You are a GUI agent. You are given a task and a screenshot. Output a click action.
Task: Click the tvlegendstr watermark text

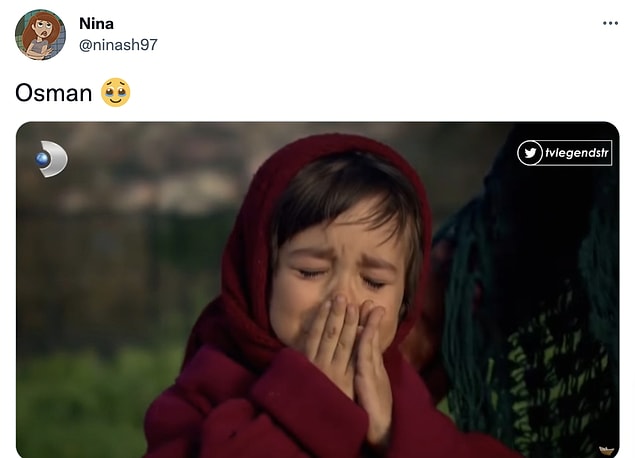[576, 153]
